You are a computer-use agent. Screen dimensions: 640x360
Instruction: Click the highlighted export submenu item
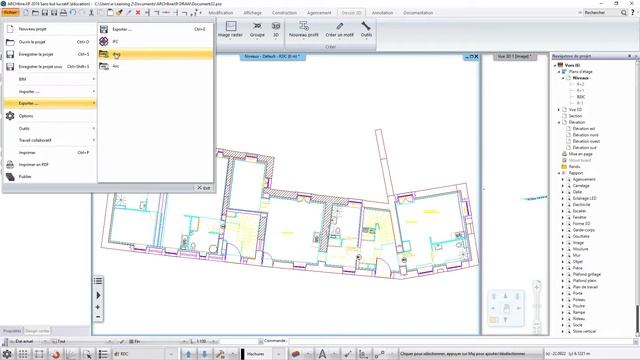click(x=155, y=54)
